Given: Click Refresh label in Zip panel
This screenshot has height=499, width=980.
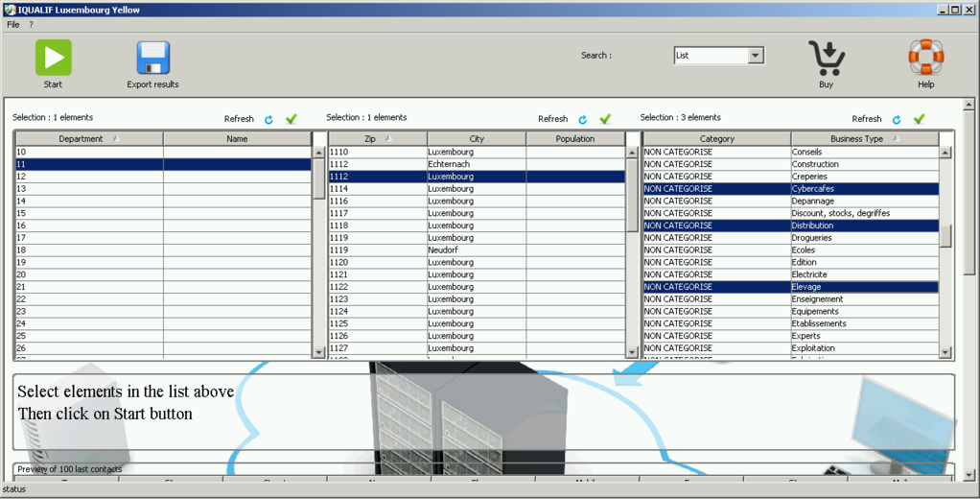Looking at the screenshot, I should 552,119.
